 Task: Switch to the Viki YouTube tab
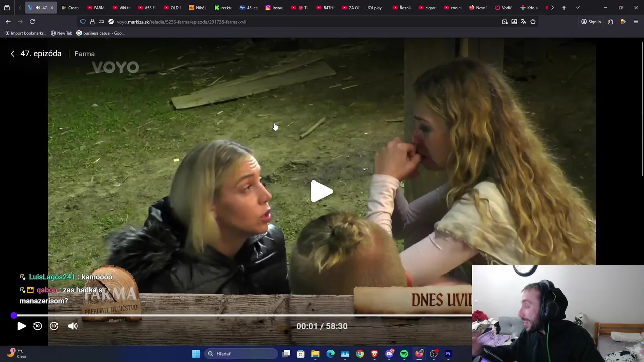coord(121,8)
